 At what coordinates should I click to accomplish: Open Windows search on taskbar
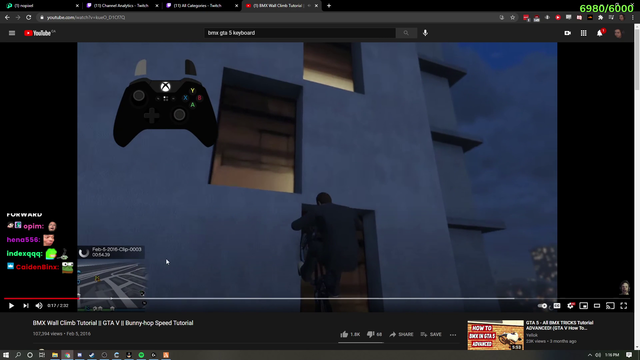click(x=18, y=355)
